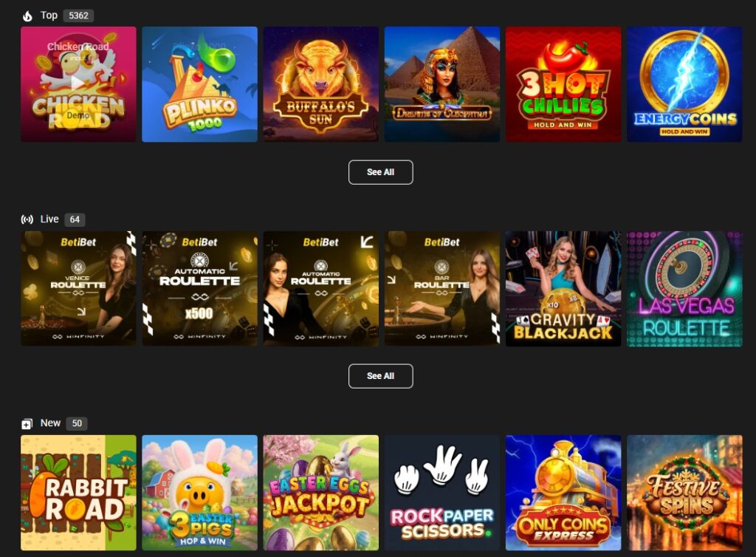The width and height of the screenshot is (756, 557).
Task: Launch the Chicken Road Demo mode
Action: tap(78, 115)
